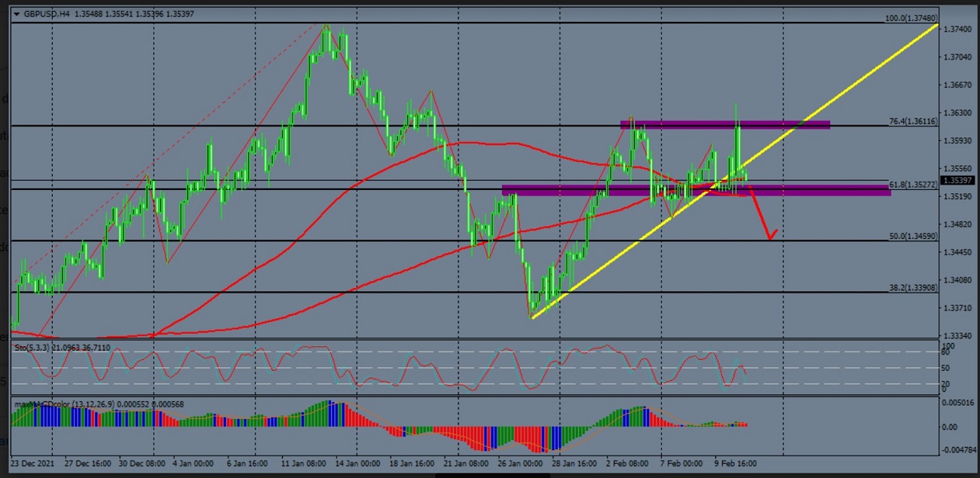Click the MACD 0.00 scale value
This screenshot has width=980, height=478.
point(951,427)
